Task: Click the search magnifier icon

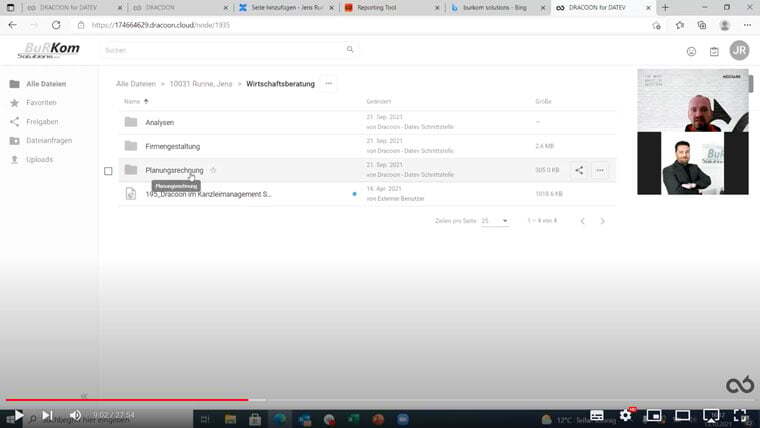Action: tap(350, 49)
